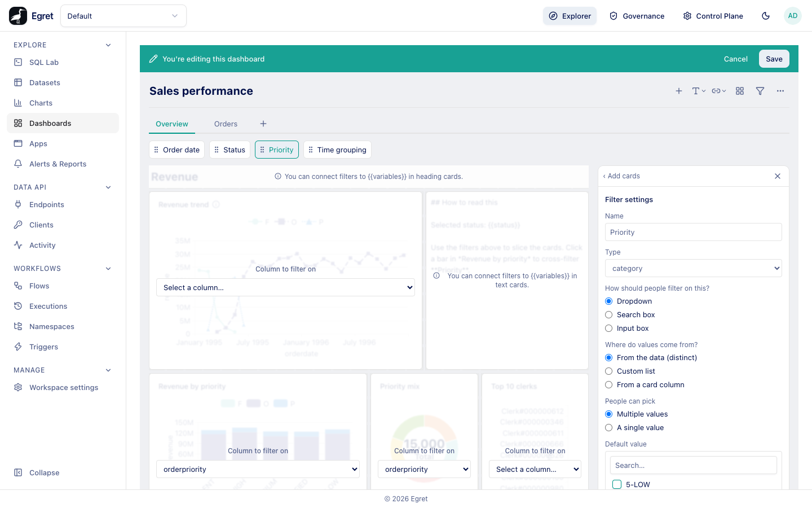Click the dashboard filter funnel icon
The image size is (812, 508).
pyautogui.click(x=760, y=91)
